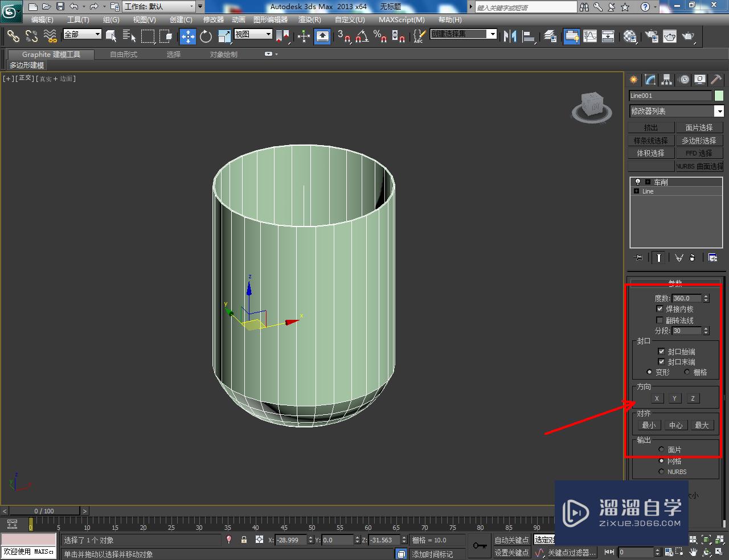Toggle Spinner Snap icon
The image size is (729, 560).
pos(399,36)
